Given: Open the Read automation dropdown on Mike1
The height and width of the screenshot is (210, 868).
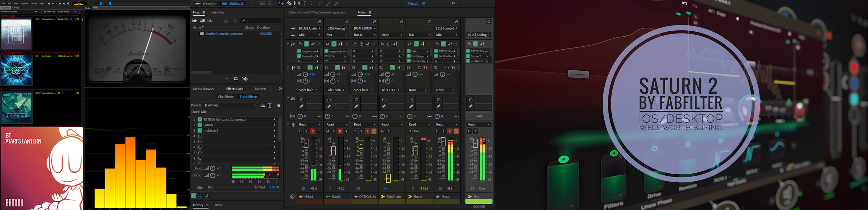Looking at the screenshot, I should click(x=309, y=124).
